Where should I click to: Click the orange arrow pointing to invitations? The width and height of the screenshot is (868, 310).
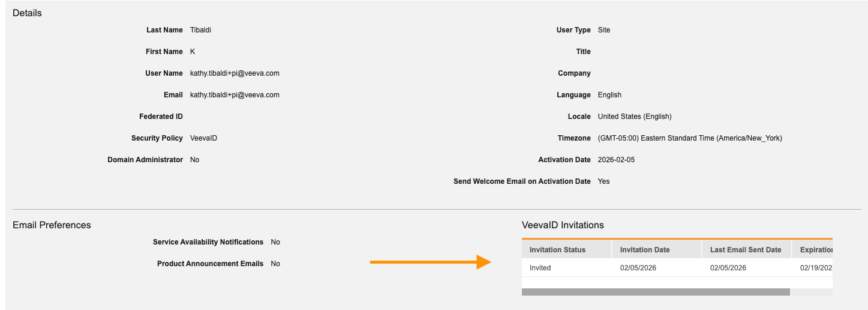[430, 262]
